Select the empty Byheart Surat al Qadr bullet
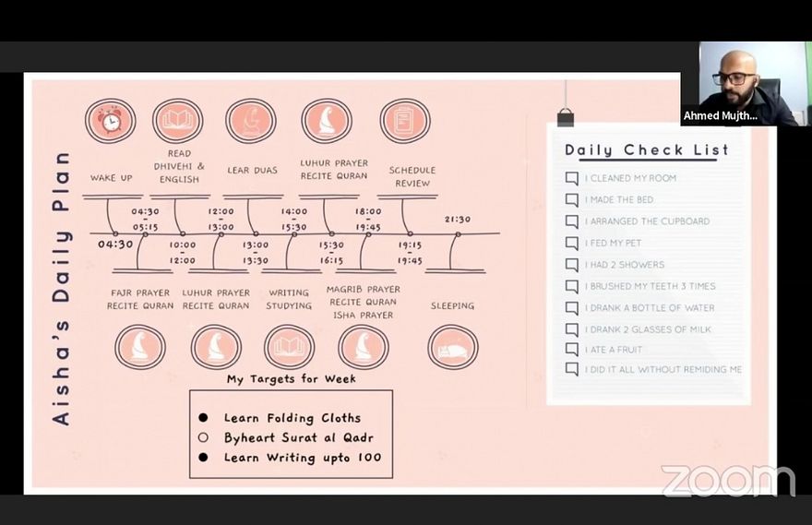Image resolution: width=812 pixels, height=525 pixels. click(x=203, y=437)
